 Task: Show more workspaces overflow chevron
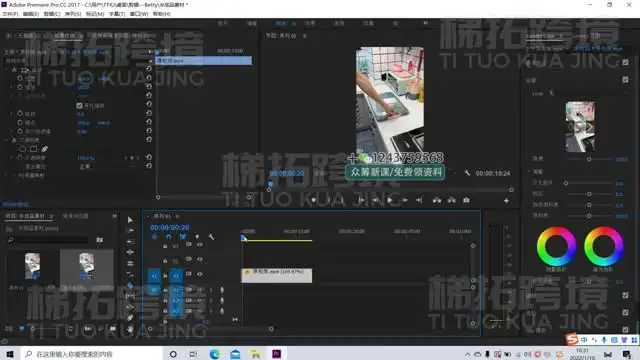click(x=425, y=23)
